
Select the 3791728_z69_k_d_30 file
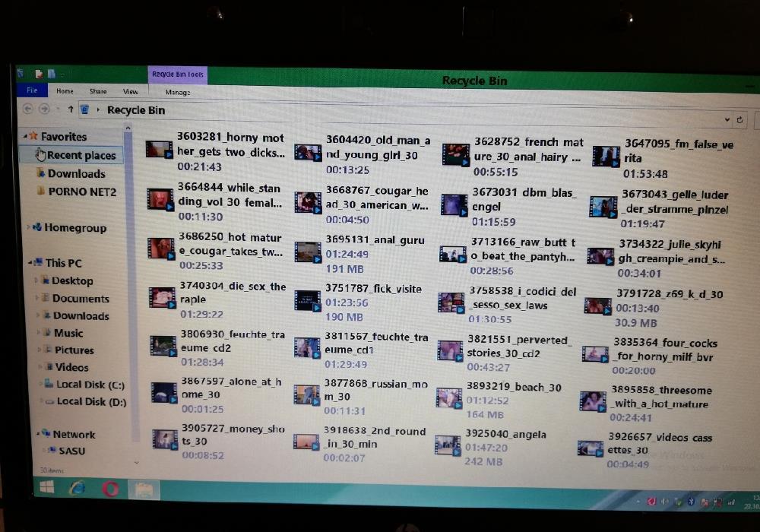point(654,308)
